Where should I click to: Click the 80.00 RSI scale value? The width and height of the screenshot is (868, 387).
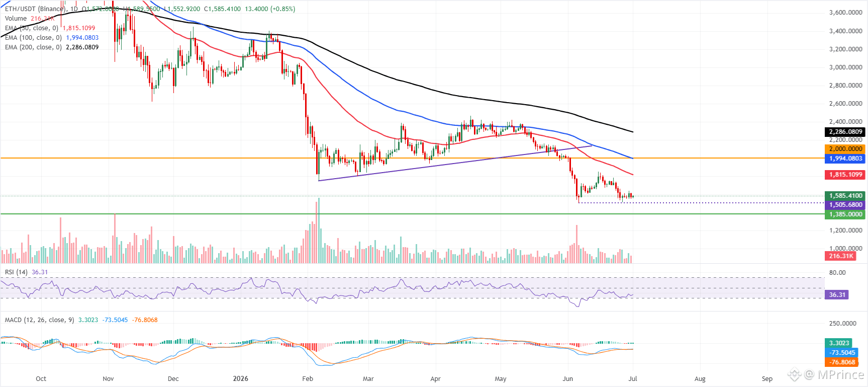click(x=837, y=273)
